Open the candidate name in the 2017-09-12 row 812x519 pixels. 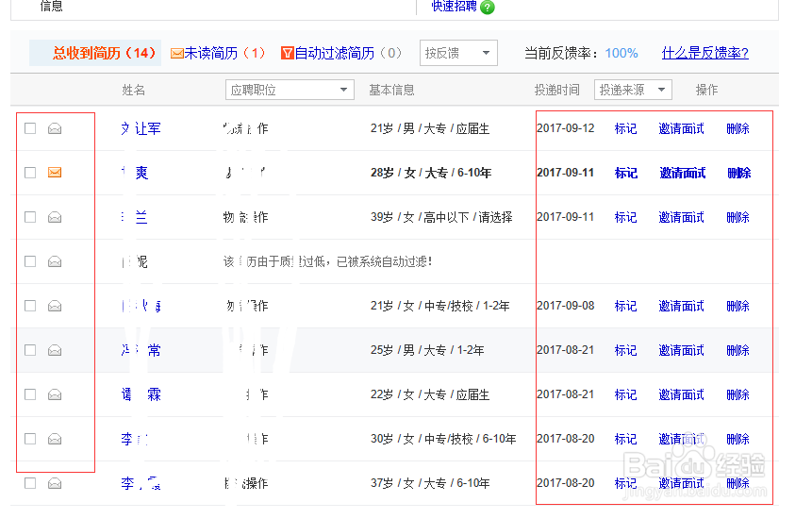pyautogui.click(x=141, y=128)
